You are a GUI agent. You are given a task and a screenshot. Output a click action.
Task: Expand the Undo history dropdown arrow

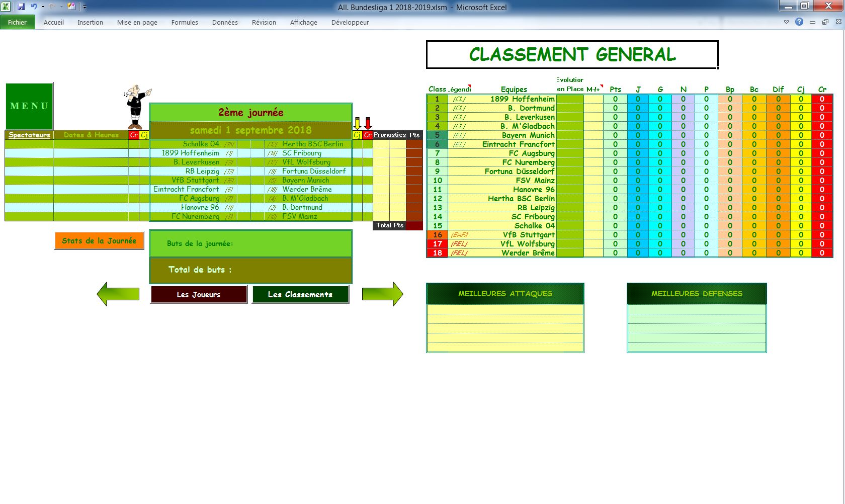tap(43, 7)
